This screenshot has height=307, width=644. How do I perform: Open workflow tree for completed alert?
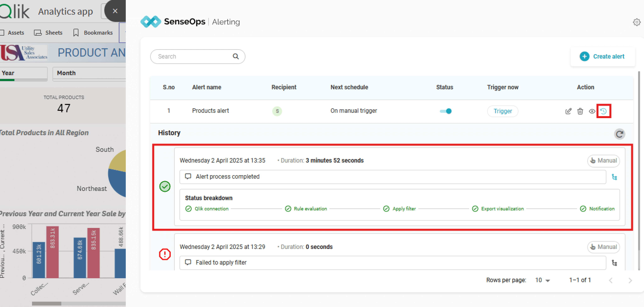(614, 177)
